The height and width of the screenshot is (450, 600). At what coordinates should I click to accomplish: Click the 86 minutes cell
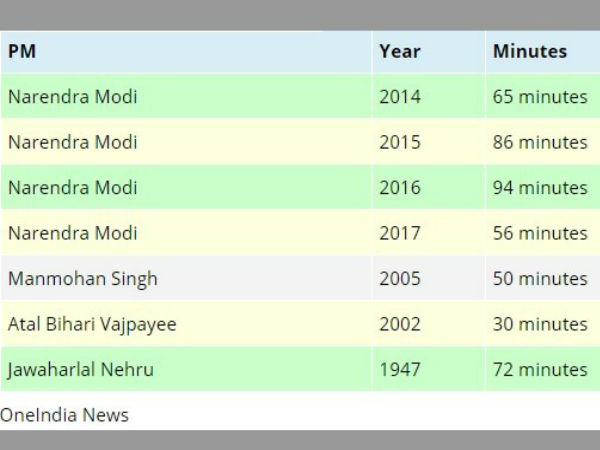point(540,142)
